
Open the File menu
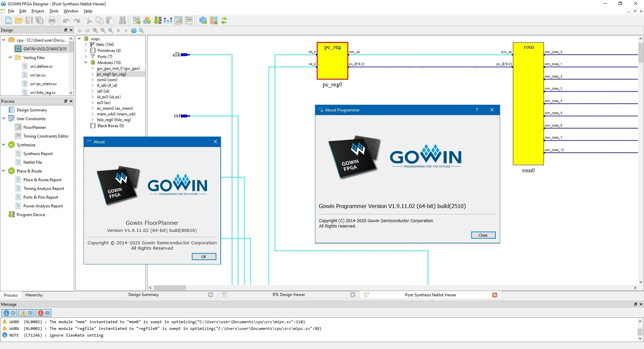tap(11, 11)
